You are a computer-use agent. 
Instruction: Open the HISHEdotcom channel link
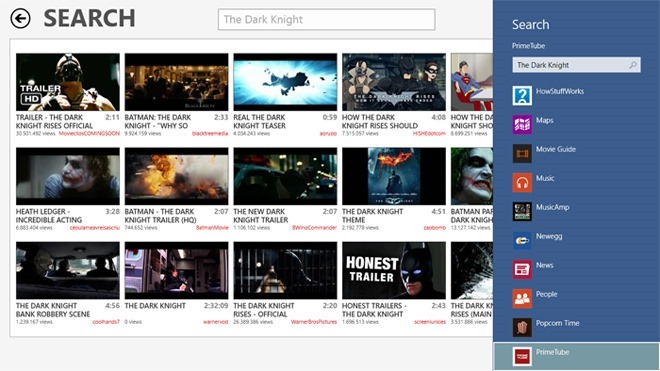(429, 133)
